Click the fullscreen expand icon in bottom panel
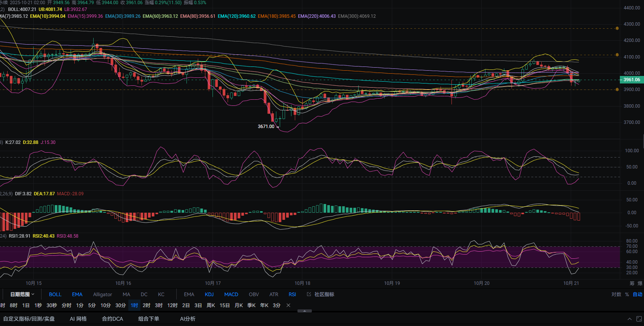Screen dimensions: 644x326 [639, 319]
